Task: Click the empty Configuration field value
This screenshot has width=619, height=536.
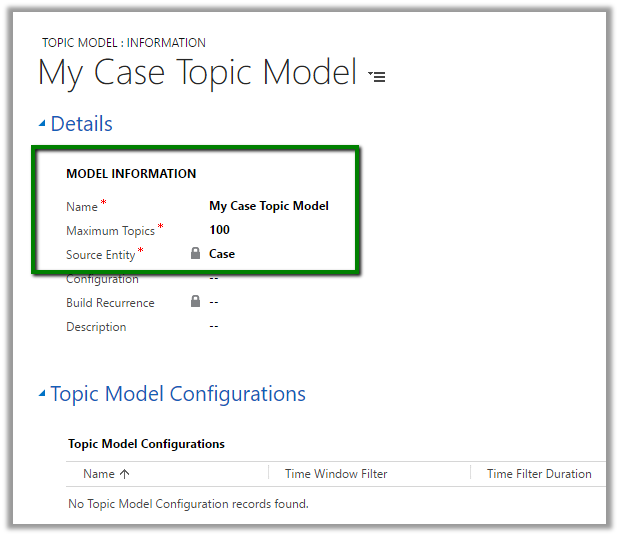Action: 214,278
